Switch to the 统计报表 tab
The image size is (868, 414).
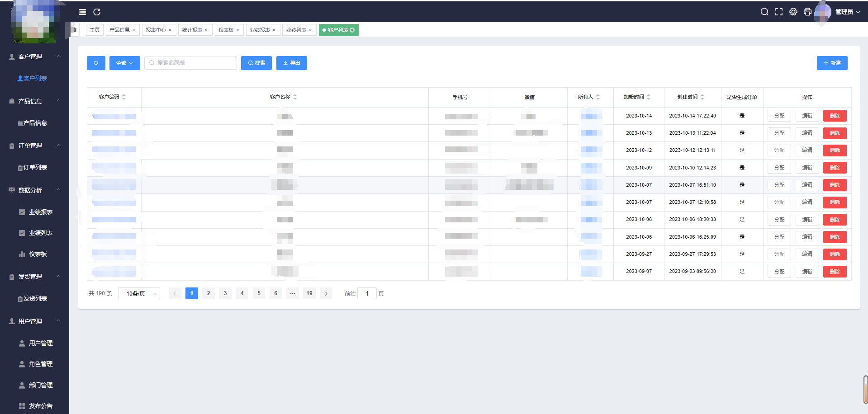pos(192,30)
